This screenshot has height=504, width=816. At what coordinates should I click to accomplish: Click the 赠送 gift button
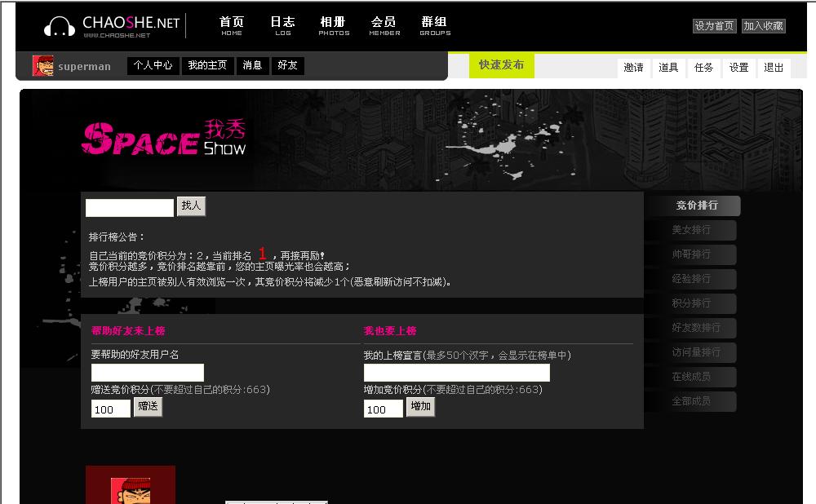pos(148,407)
